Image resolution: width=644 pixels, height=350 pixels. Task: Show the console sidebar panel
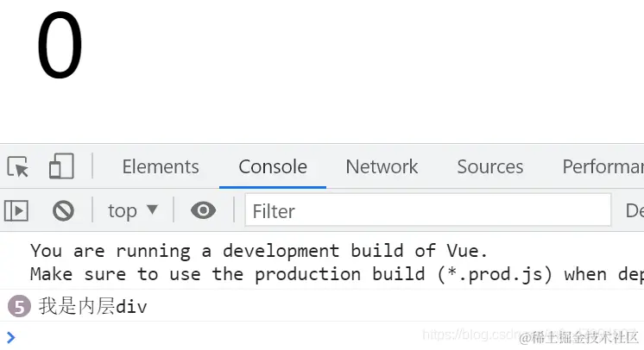(x=16, y=210)
